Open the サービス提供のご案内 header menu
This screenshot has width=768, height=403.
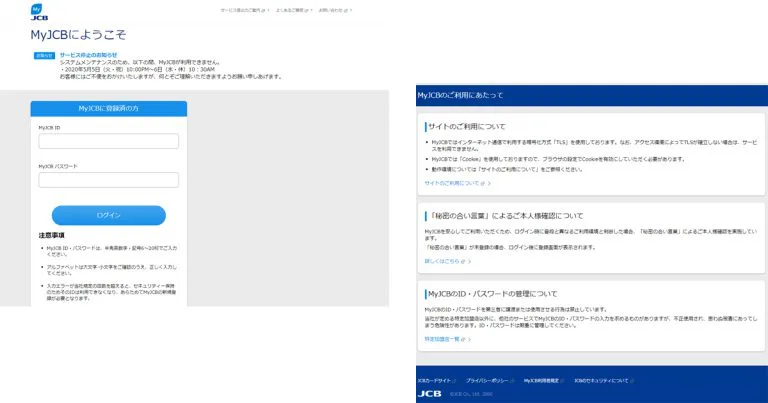click(x=241, y=9)
